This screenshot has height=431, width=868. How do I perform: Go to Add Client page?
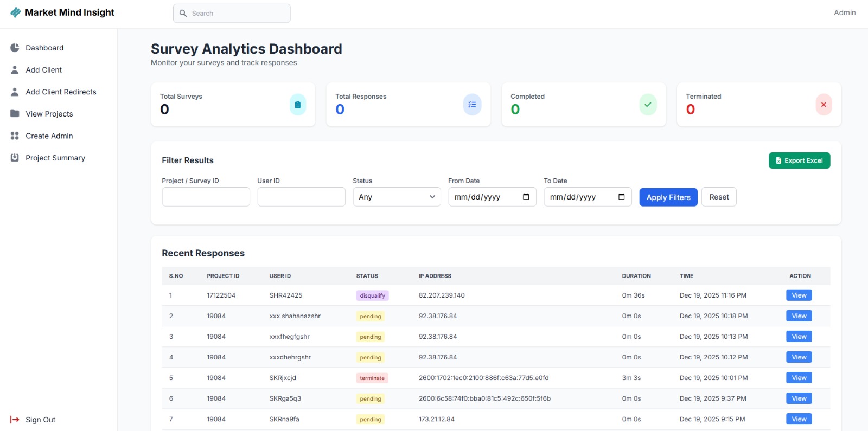(x=44, y=70)
